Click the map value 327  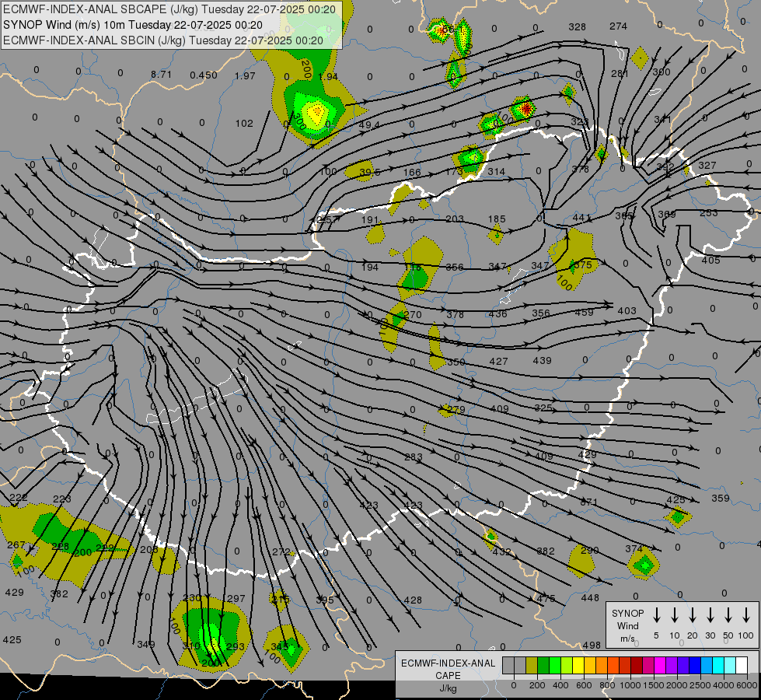click(x=707, y=165)
